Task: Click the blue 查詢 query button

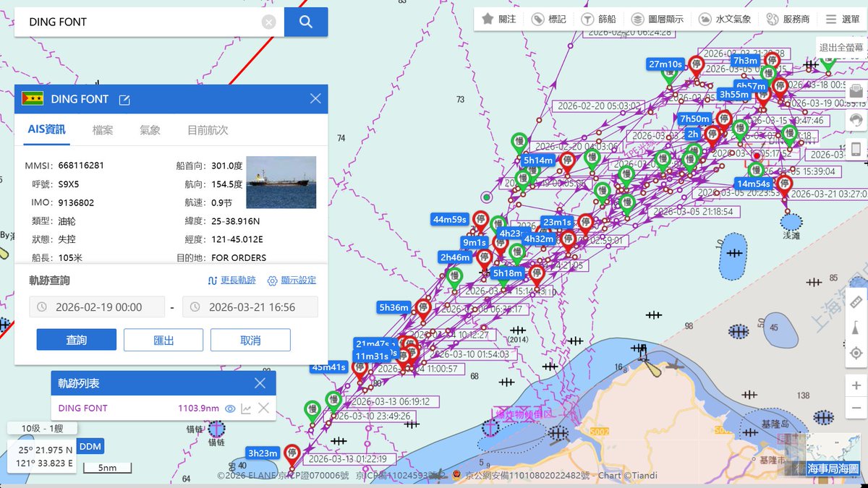Action: [77, 340]
